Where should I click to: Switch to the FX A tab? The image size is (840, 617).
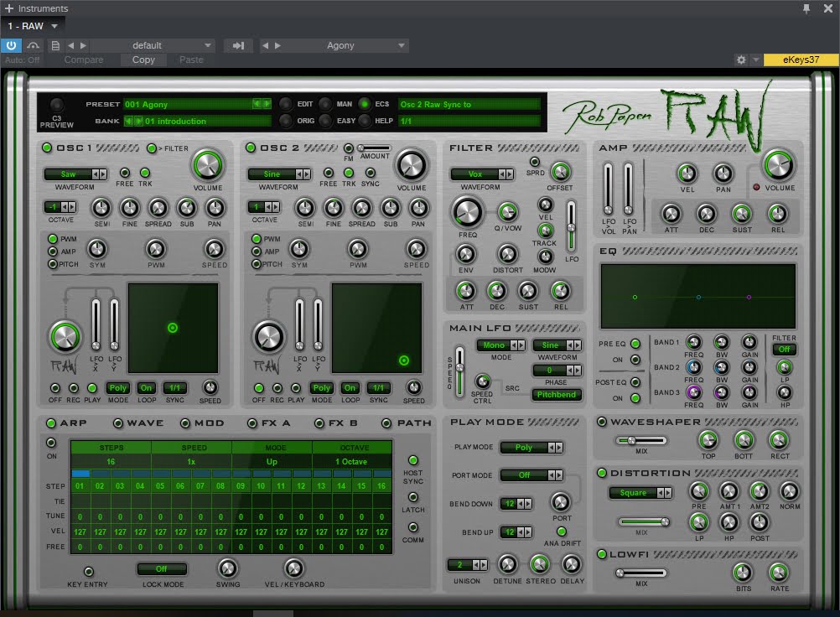point(269,423)
